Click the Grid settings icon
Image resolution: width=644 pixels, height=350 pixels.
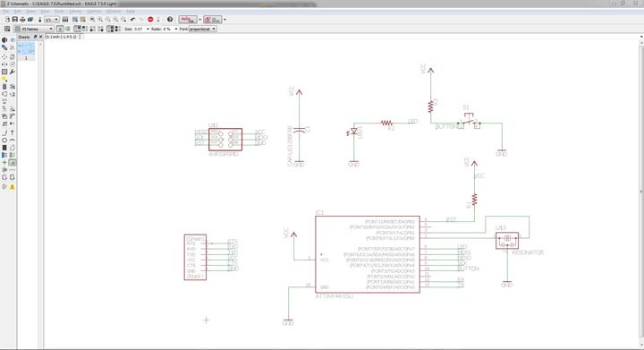tap(7, 29)
